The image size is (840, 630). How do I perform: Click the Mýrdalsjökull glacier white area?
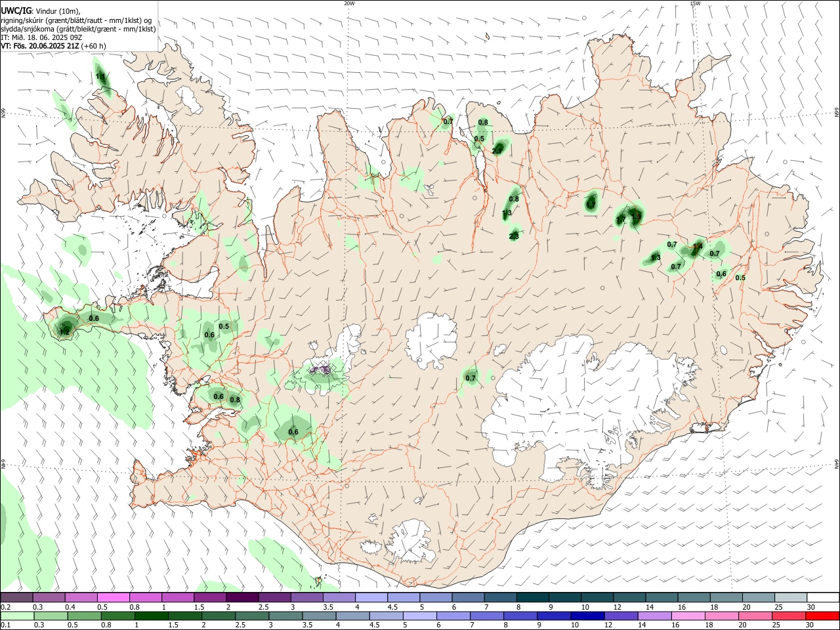tap(410, 541)
